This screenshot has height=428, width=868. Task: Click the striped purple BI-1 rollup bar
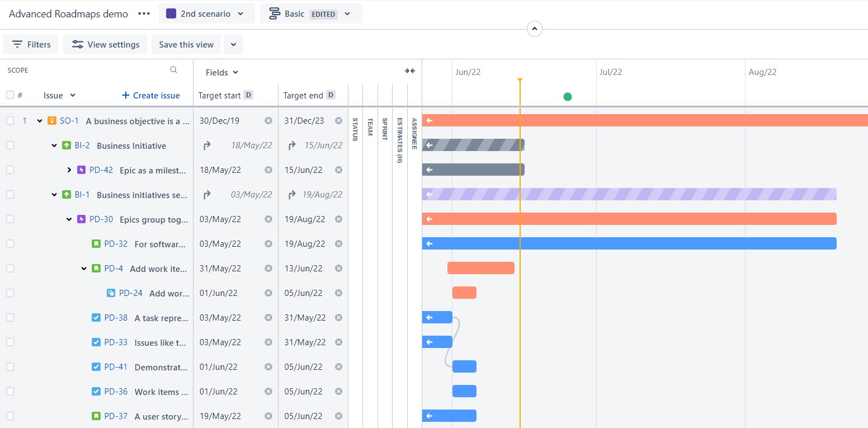[x=629, y=194]
